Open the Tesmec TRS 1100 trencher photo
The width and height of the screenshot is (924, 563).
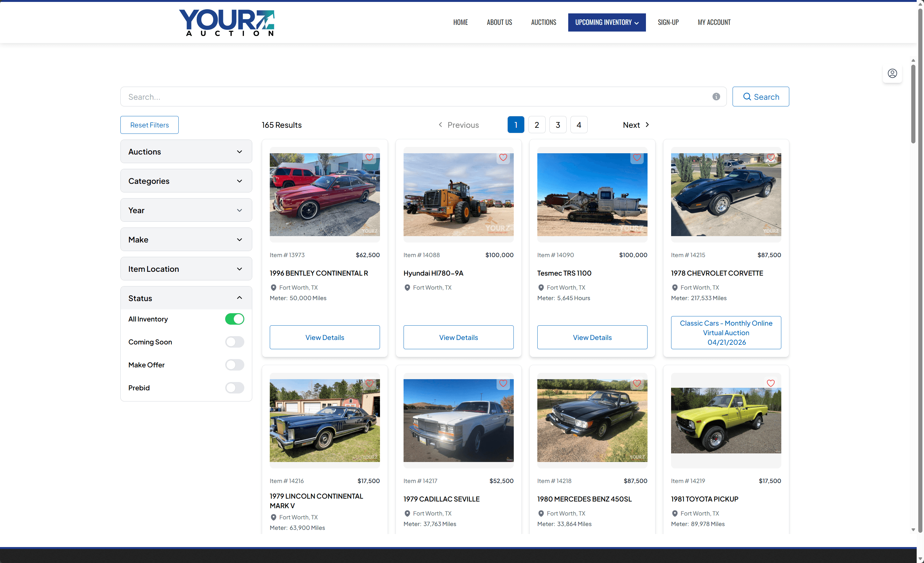pos(592,195)
